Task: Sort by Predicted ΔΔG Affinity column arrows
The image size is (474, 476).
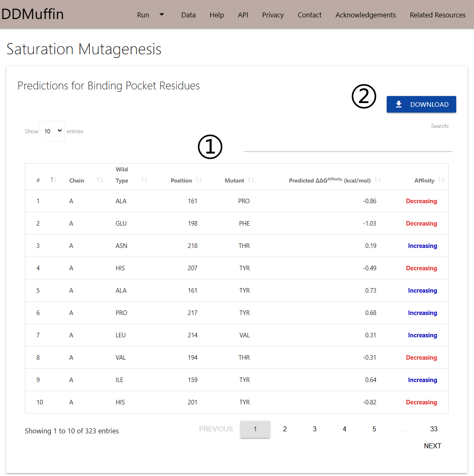Action: [x=377, y=180]
